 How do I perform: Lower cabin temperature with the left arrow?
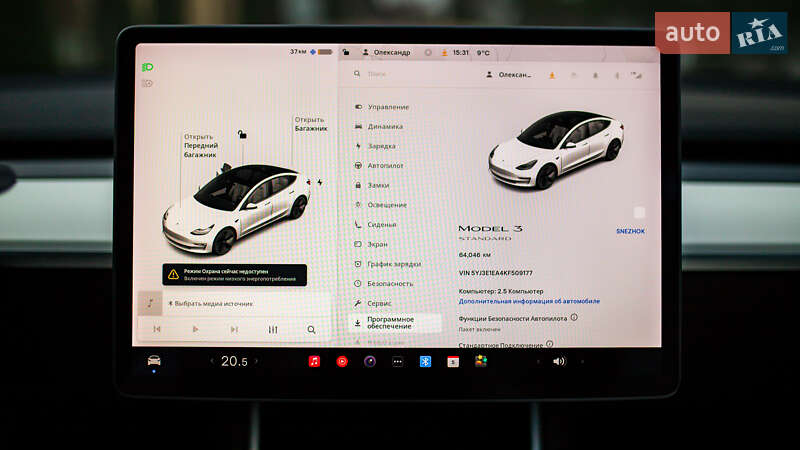tap(212, 361)
